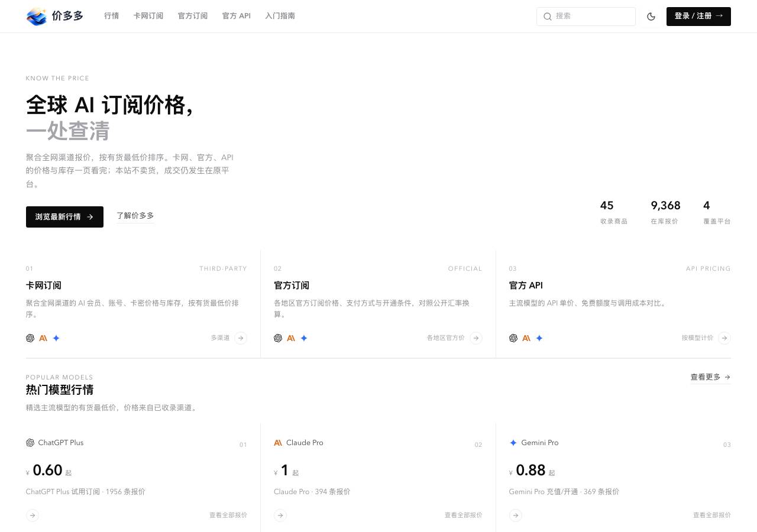
Task: Focus the 搜索 input field
Action: point(586,17)
